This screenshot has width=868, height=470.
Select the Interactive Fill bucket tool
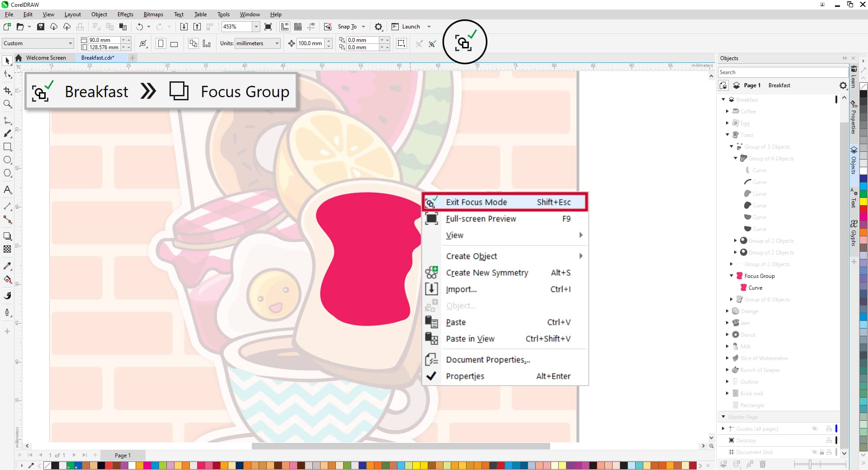click(7, 279)
